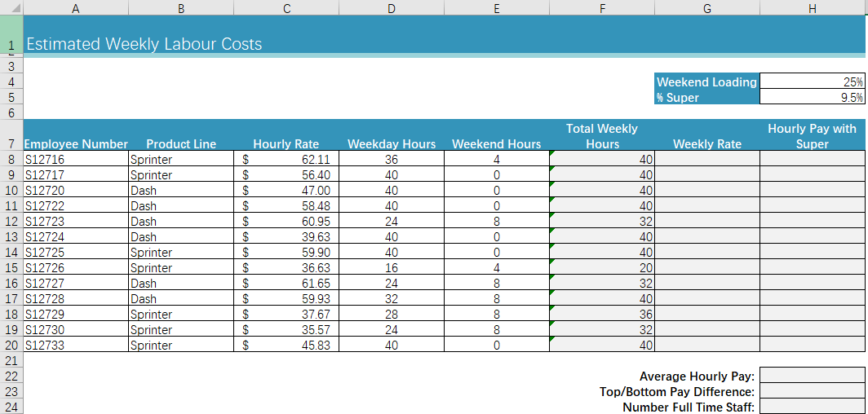This screenshot has width=868, height=414.
Task: Select weekend hours cell for S12716
Action: click(x=497, y=159)
